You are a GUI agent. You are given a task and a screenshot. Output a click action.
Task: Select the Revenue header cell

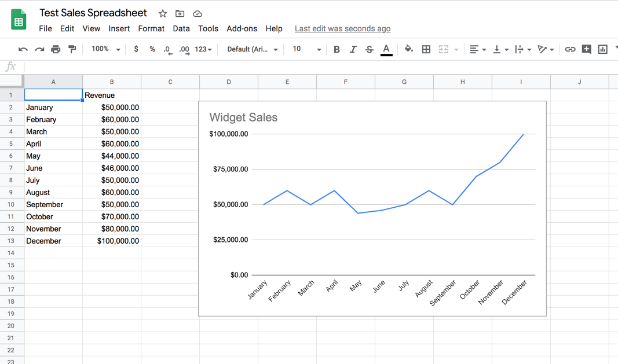112,95
